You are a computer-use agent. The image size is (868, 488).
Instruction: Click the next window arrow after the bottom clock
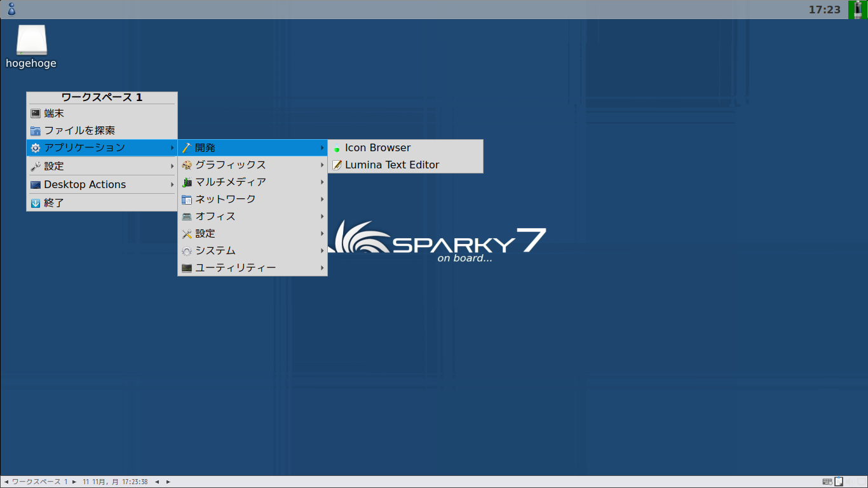[x=168, y=482]
